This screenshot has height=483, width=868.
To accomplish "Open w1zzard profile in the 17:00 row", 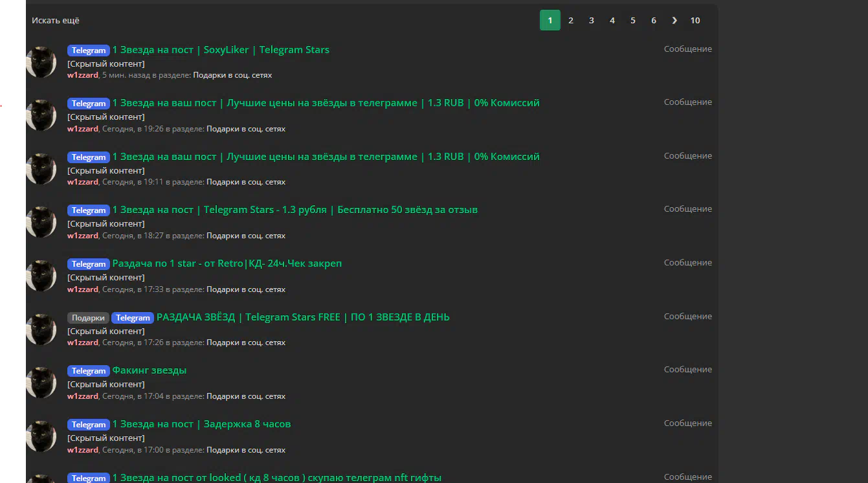I will 83,450.
